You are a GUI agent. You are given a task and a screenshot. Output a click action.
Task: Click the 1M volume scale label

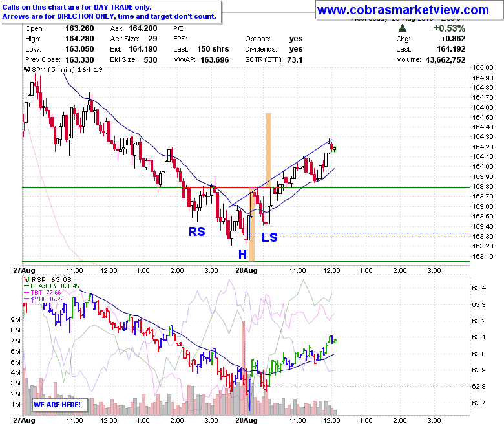[16, 404]
